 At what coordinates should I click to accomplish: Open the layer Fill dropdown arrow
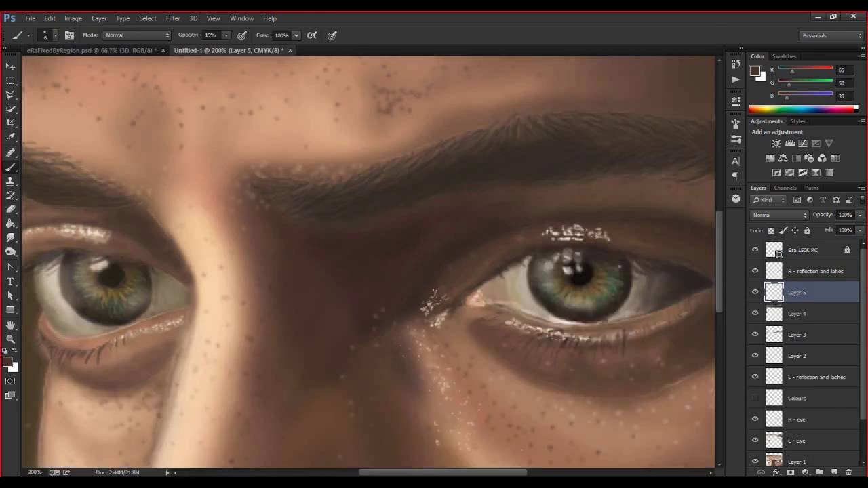(x=860, y=230)
